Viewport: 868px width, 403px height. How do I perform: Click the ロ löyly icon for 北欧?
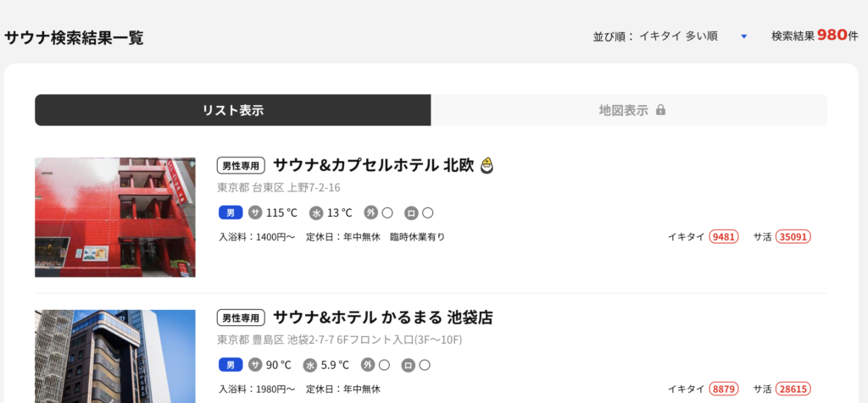click(411, 213)
